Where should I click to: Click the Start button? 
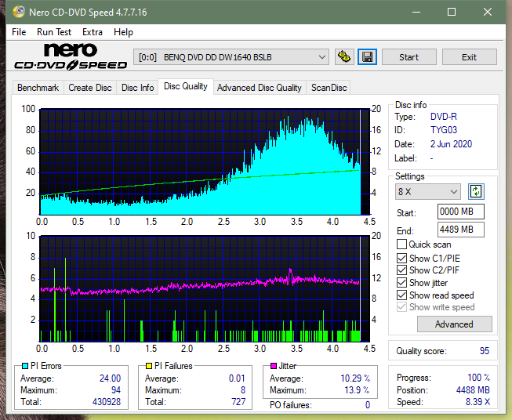pos(409,57)
